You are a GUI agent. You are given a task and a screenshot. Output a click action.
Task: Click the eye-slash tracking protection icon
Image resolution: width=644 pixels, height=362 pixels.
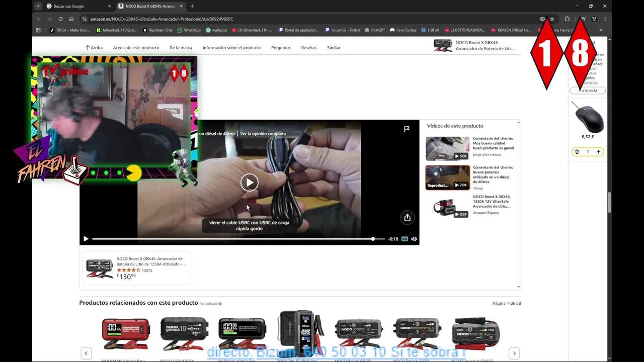point(542,19)
